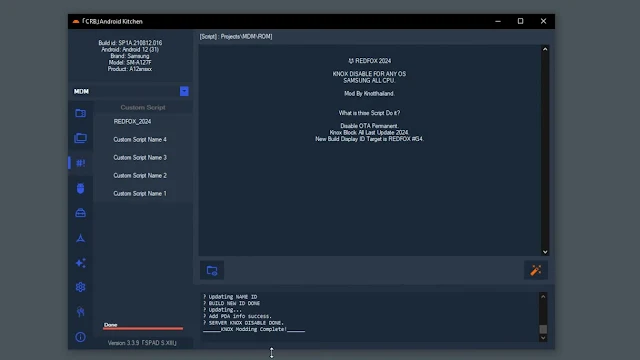The width and height of the screenshot is (640, 360).
Task: Choose Custom Script Name 1 entry
Action: (140, 193)
